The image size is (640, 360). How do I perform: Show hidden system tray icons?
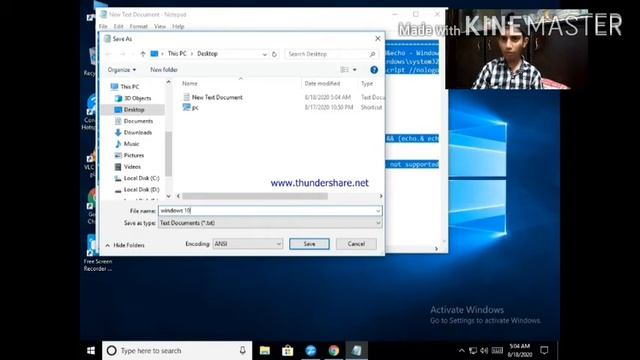coord(462,350)
